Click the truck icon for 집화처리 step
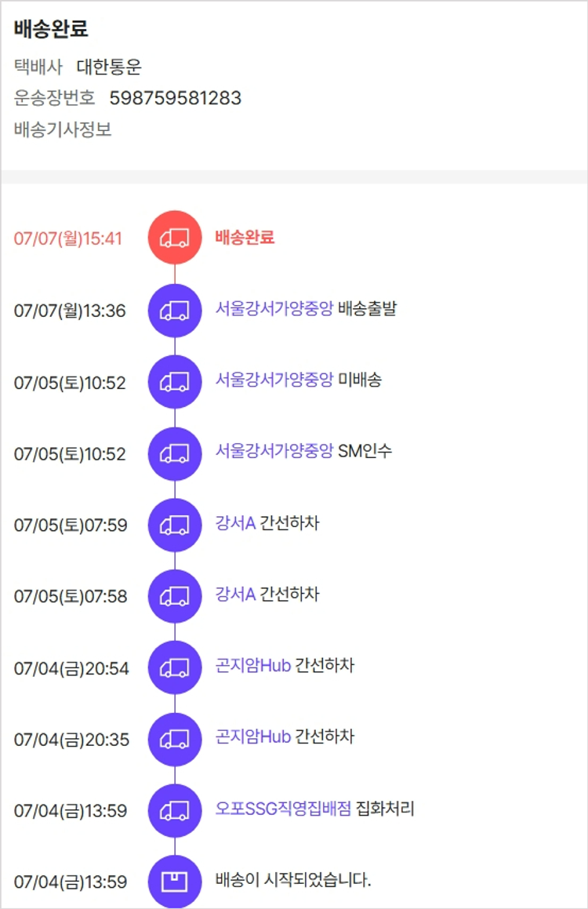The width and height of the screenshot is (588, 909). tap(175, 810)
